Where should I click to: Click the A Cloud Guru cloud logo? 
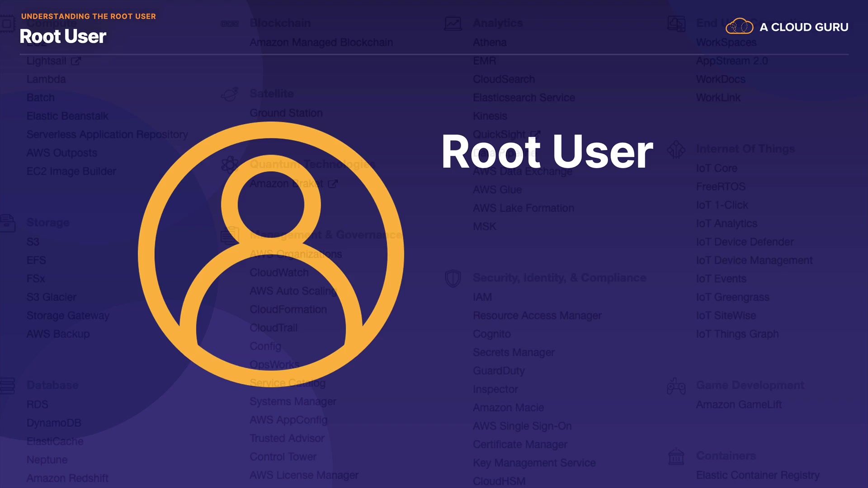(x=739, y=27)
